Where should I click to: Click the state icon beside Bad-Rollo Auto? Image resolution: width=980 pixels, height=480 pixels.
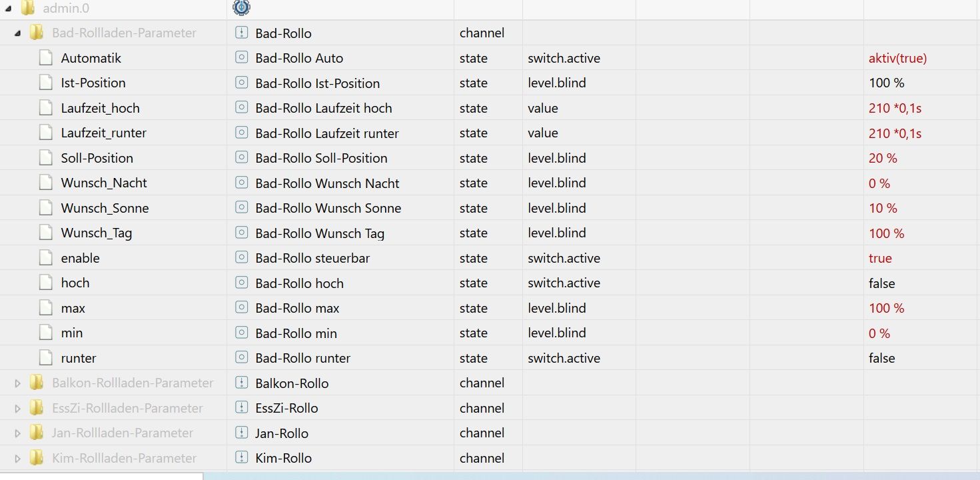[x=242, y=58]
